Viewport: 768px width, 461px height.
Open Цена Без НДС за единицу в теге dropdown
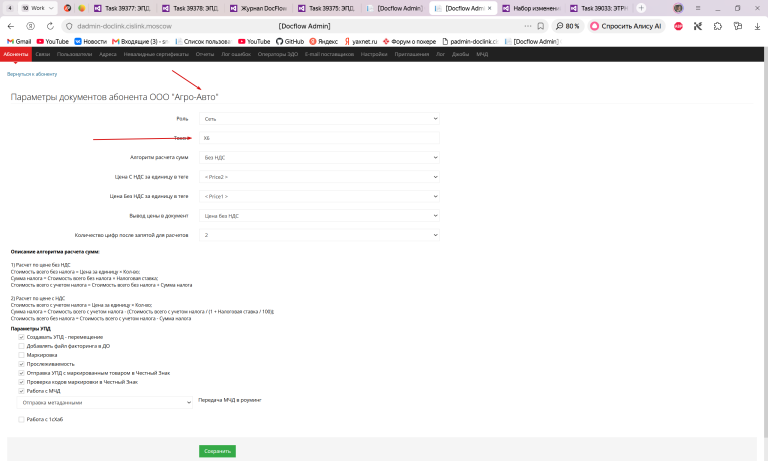[319, 196]
